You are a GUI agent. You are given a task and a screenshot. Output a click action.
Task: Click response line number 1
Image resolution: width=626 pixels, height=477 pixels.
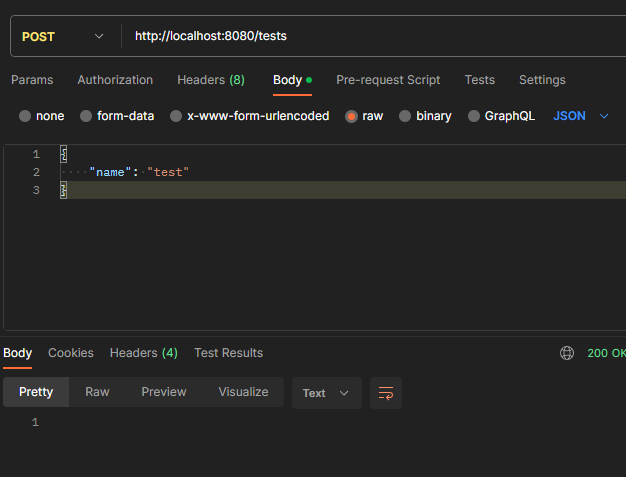click(x=36, y=422)
